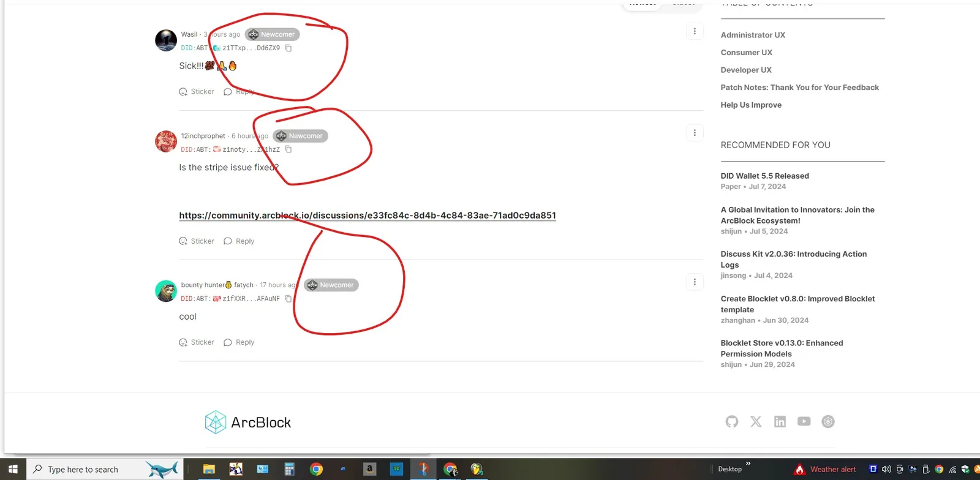Open Amazon app from the taskbar

(369, 469)
